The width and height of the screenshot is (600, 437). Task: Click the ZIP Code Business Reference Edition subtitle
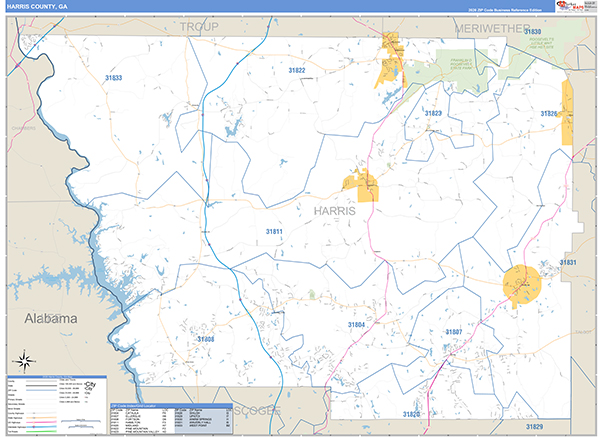tap(505, 10)
